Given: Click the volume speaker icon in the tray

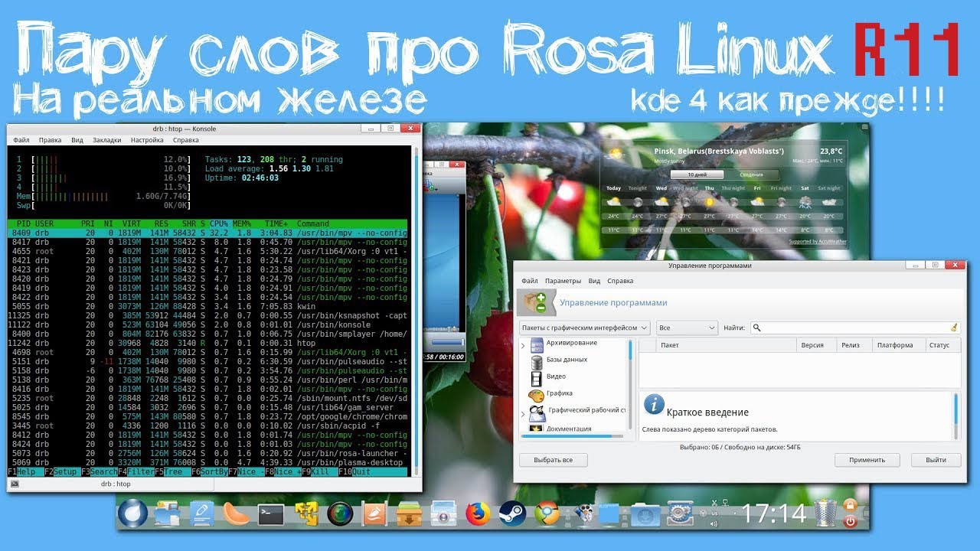Looking at the screenshot, I should coord(714,524).
